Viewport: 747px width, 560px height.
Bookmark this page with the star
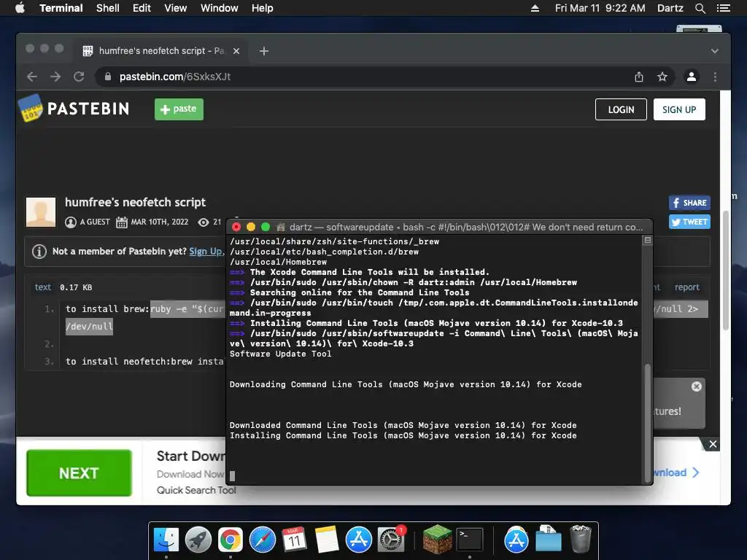tap(662, 77)
